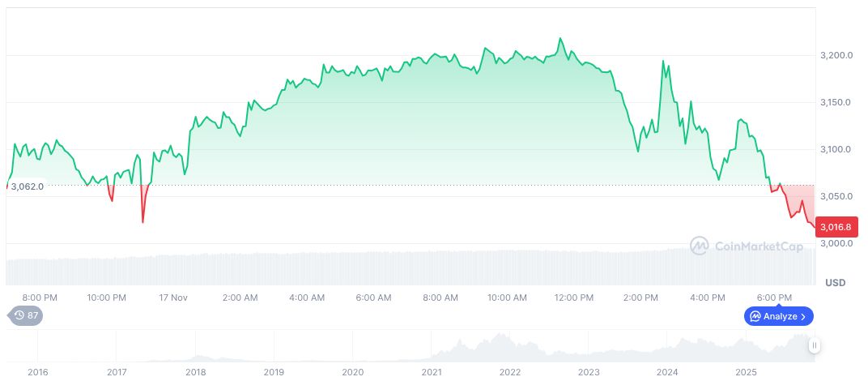Viewport: 868px width, 381px height.
Task: Click the chevron arrow on the Analyze button
Action: (x=803, y=316)
